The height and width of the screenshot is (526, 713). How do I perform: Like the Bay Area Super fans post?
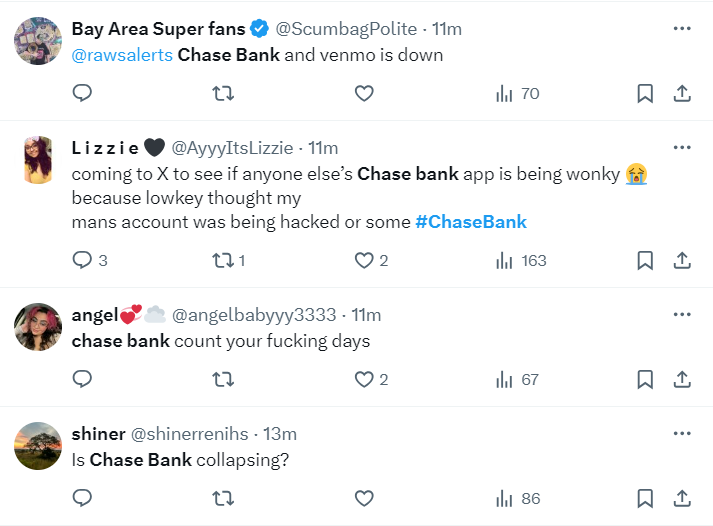click(x=364, y=93)
